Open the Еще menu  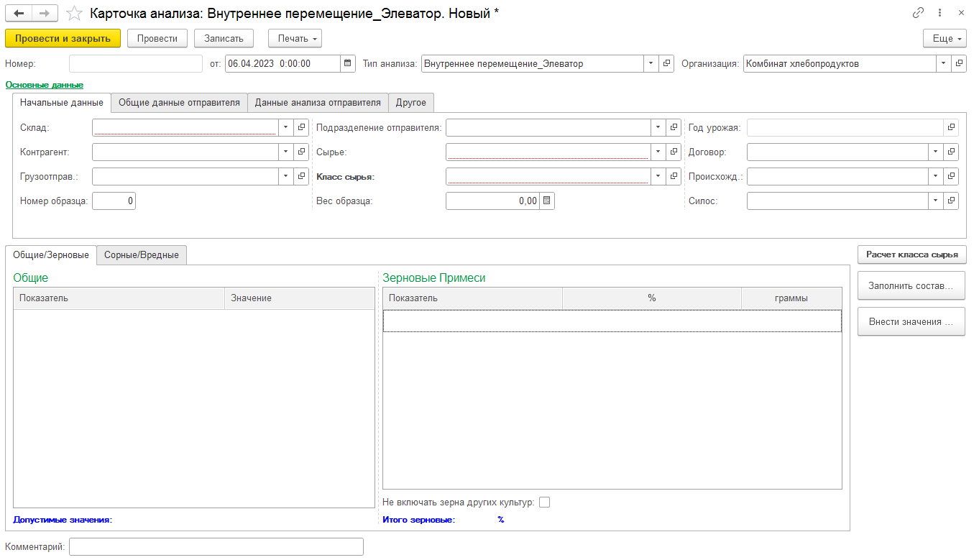[945, 38]
